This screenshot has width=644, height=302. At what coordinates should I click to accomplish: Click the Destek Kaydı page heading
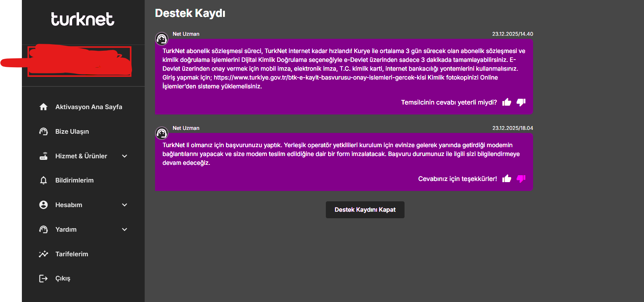tap(190, 13)
